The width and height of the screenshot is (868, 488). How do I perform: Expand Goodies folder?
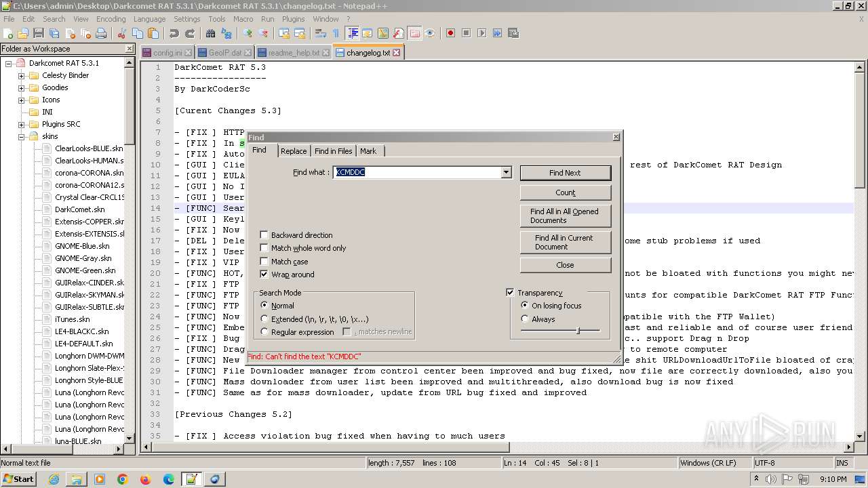pyautogui.click(x=21, y=87)
